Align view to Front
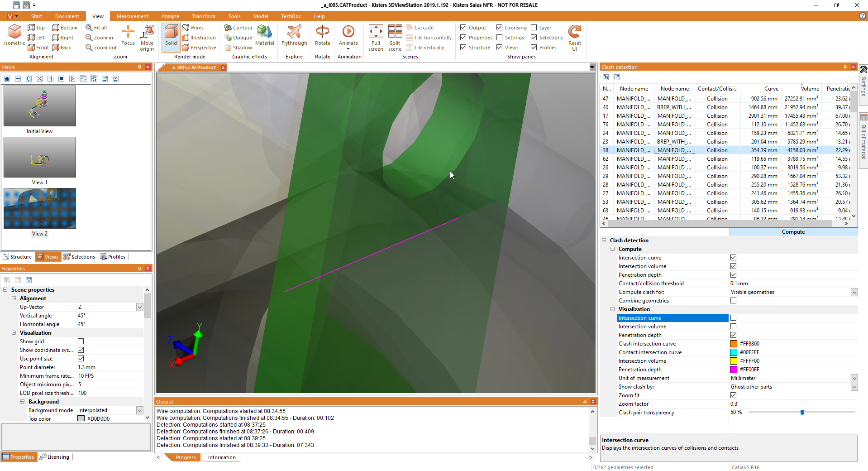The width and height of the screenshot is (868, 471). [38, 48]
